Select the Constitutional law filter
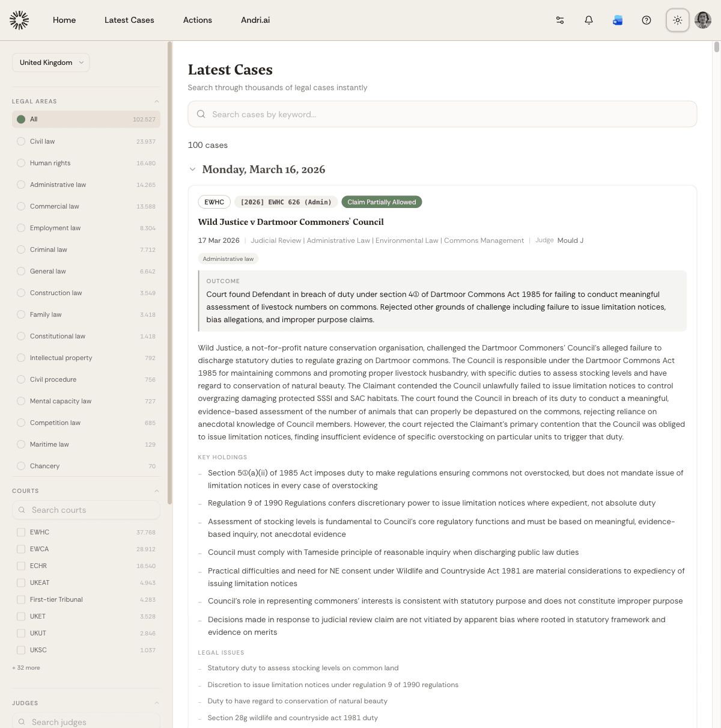 pyautogui.click(x=86, y=336)
